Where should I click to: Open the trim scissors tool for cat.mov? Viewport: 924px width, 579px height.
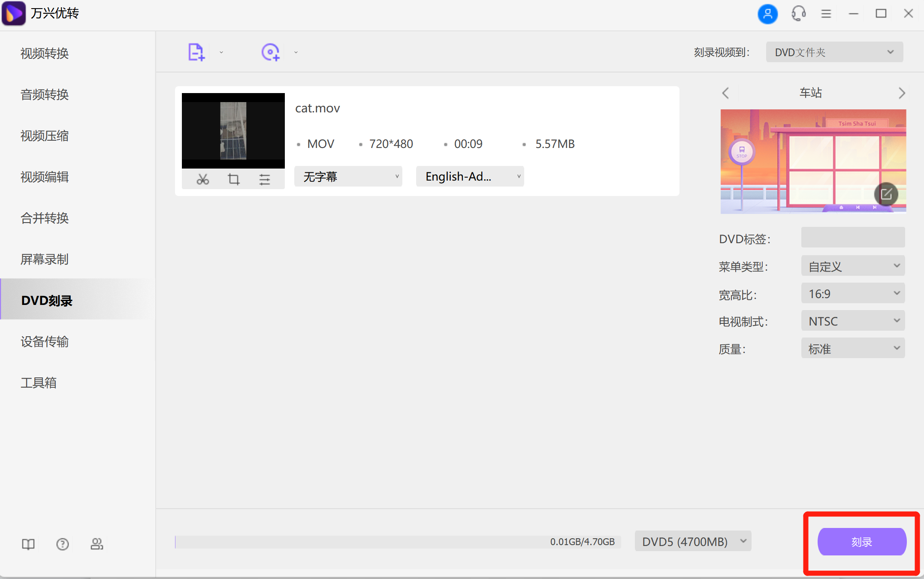click(x=203, y=179)
